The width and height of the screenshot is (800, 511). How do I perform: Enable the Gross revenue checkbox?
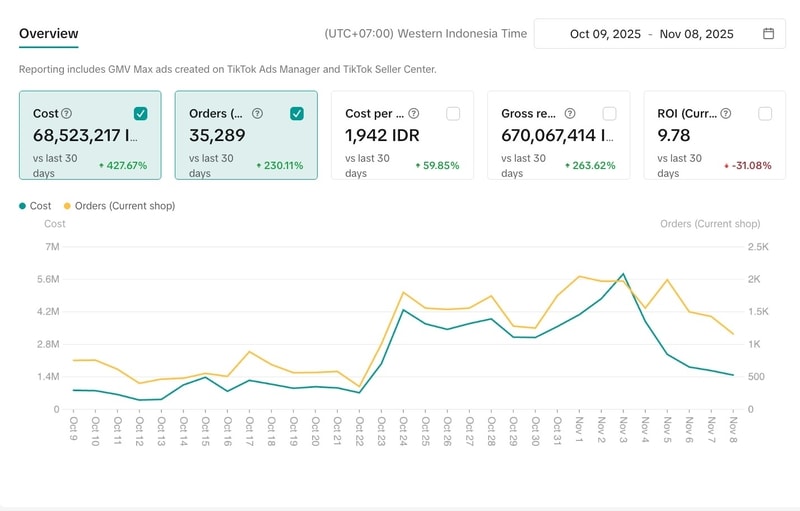click(x=609, y=114)
